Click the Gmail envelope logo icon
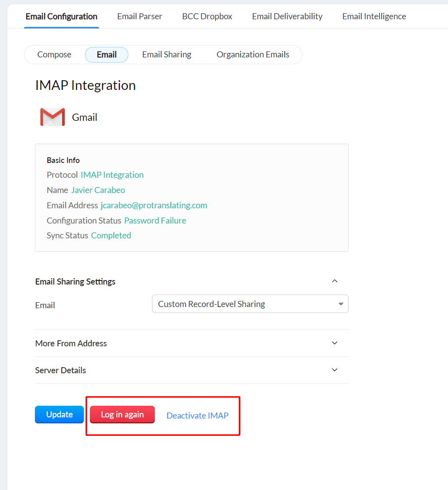 (53, 117)
